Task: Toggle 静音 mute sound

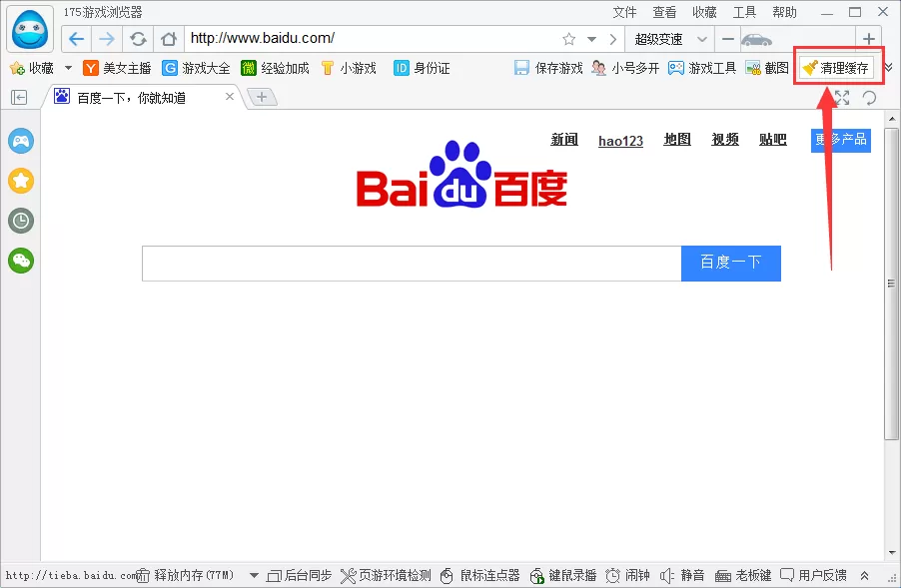Action: [682, 575]
